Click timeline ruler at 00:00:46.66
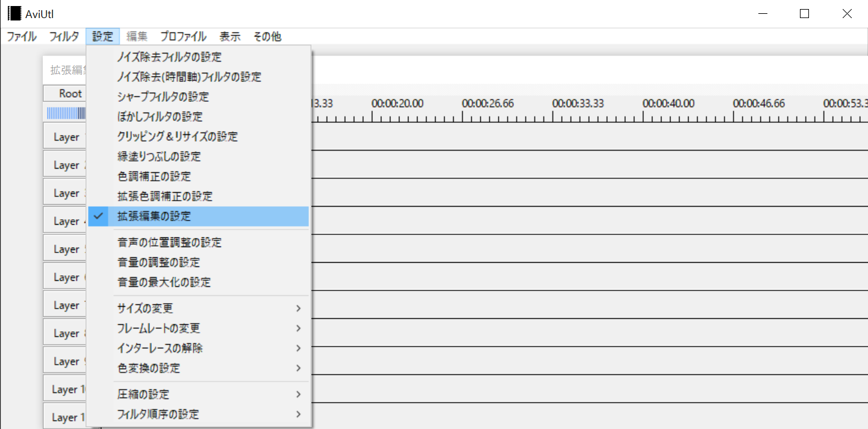 click(x=759, y=104)
